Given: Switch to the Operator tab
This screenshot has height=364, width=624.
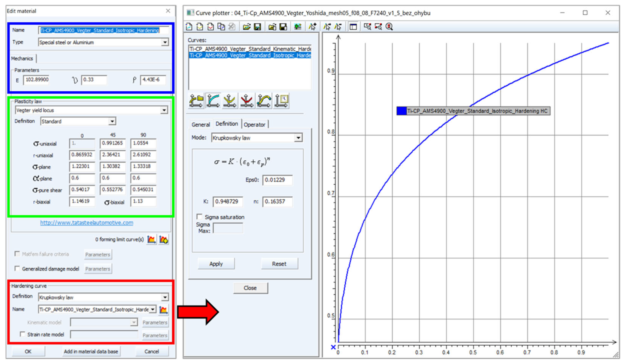Looking at the screenshot, I should tap(254, 125).
